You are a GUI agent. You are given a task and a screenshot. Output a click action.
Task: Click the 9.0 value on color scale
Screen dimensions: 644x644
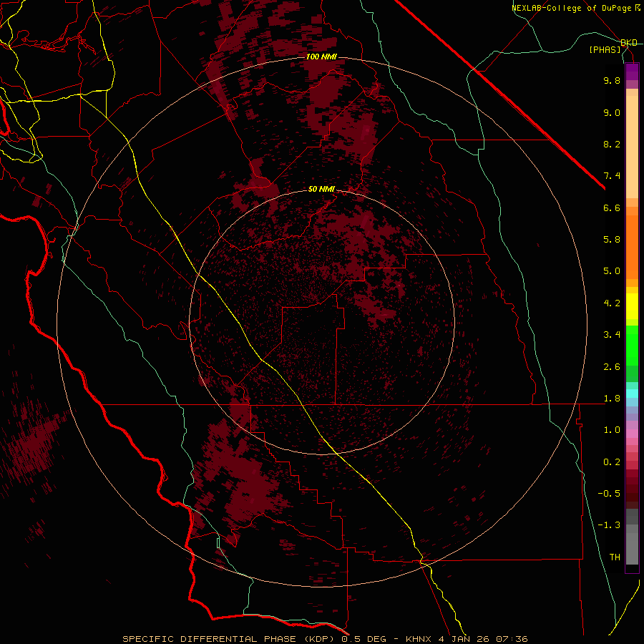tap(612, 112)
